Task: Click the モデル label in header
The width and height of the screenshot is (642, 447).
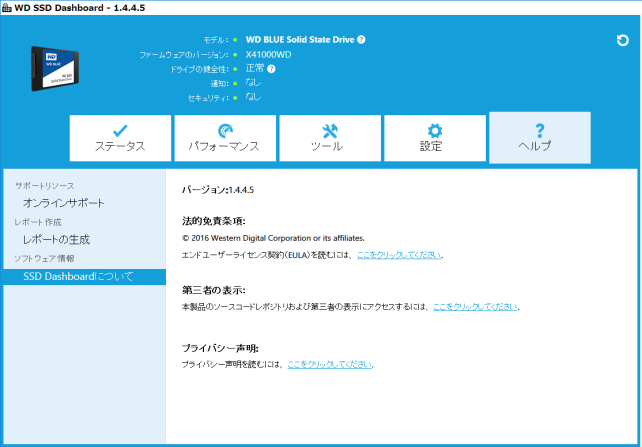Action: pyautogui.click(x=216, y=40)
